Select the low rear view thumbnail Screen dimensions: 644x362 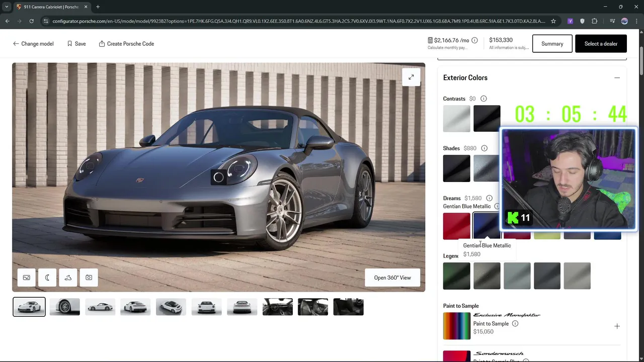coord(242,307)
